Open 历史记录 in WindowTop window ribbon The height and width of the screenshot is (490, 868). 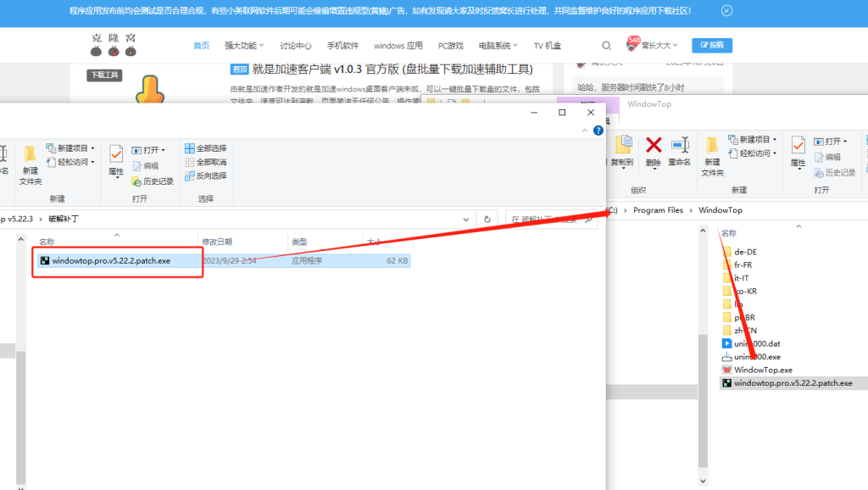click(x=835, y=173)
